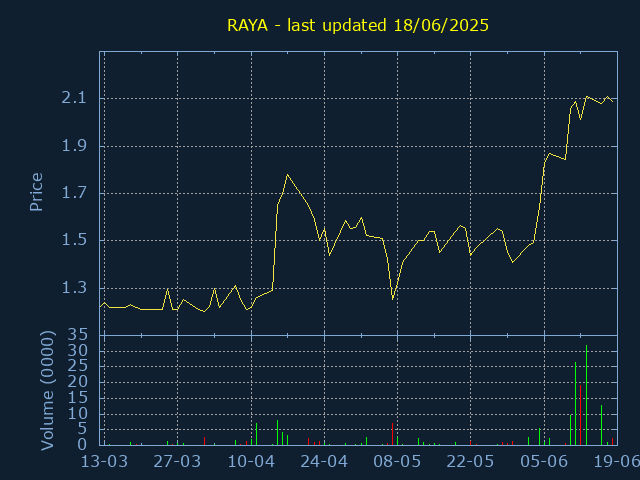Click the 1.5 price axis value
The height and width of the screenshot is (480, 640).
tap(74, 240)
